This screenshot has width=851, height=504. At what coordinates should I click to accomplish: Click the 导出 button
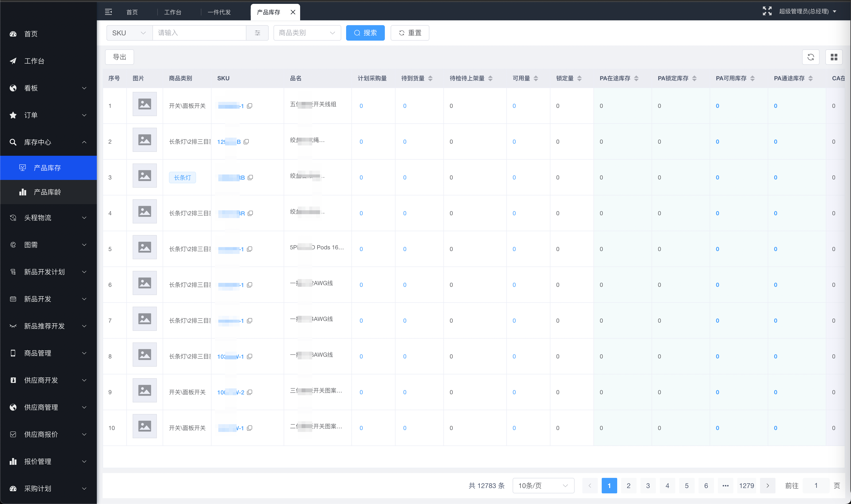[119, 57]
